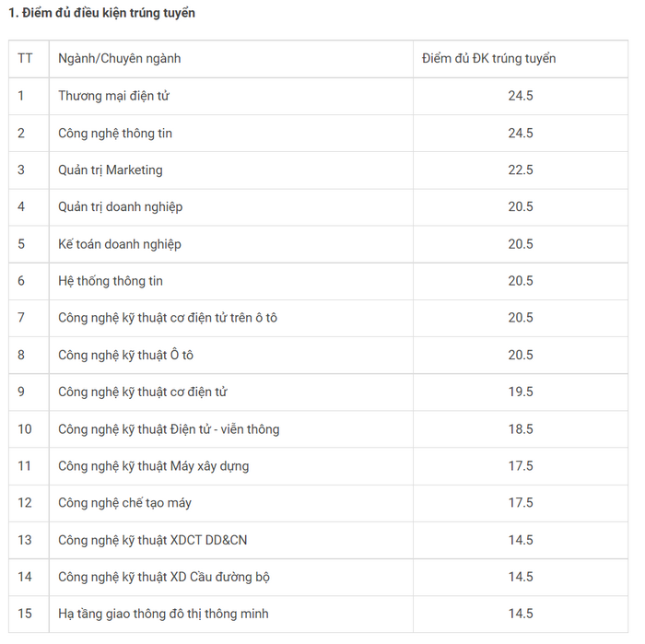Click the score 19.5 in row 9
The height and width of the screenshot is (644, 645).
(x=521, y=392)
